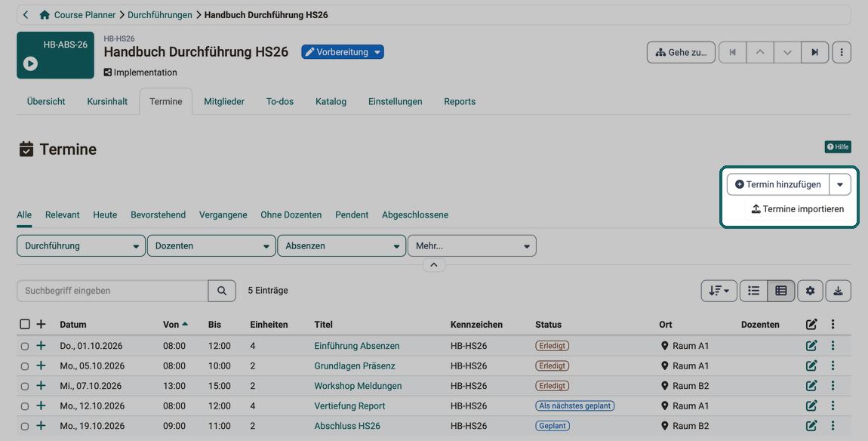The height and width of the screenshot is (441, 868).
Task: Open the Hilfe help link
Action: [x=838, y=146]
